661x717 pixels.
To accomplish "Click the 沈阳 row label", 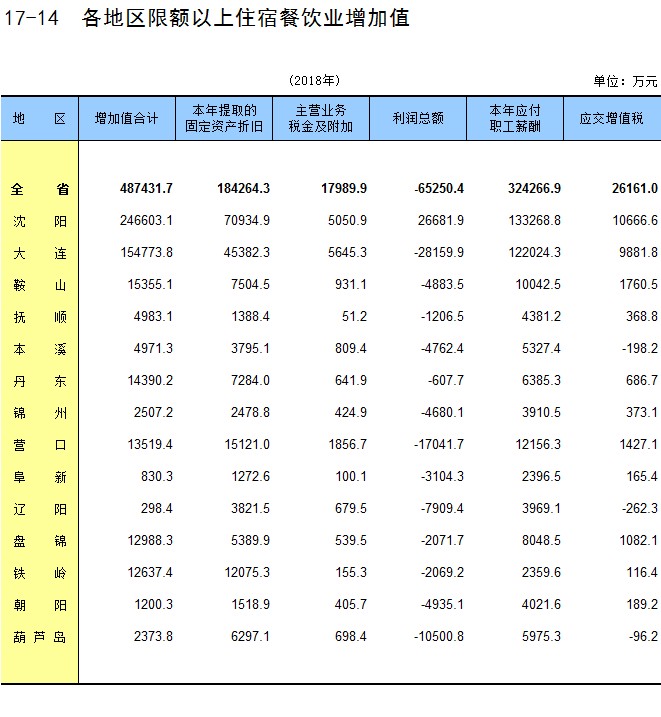I will pyautogui.click(x=40, y=221).
